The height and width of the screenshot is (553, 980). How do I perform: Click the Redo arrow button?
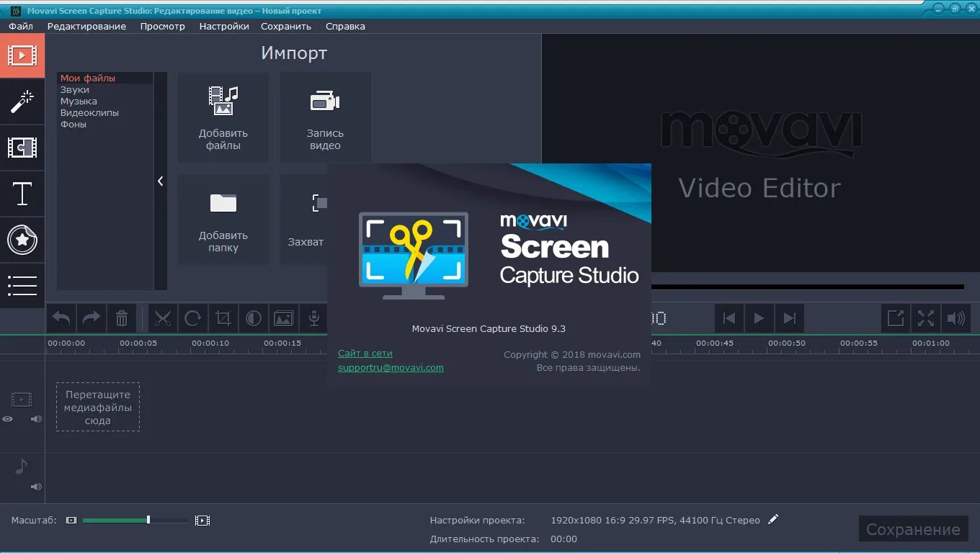[92, 318]
